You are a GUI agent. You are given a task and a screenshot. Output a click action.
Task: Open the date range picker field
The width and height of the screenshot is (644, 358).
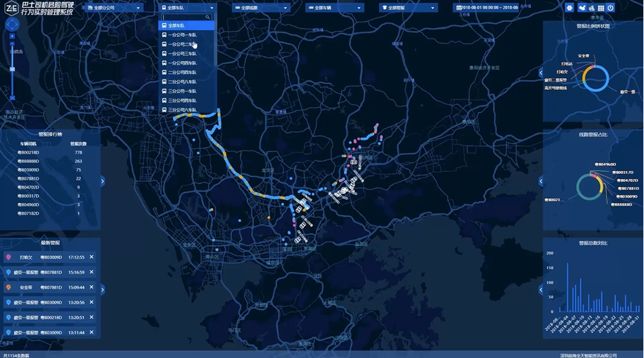point(486,7)
